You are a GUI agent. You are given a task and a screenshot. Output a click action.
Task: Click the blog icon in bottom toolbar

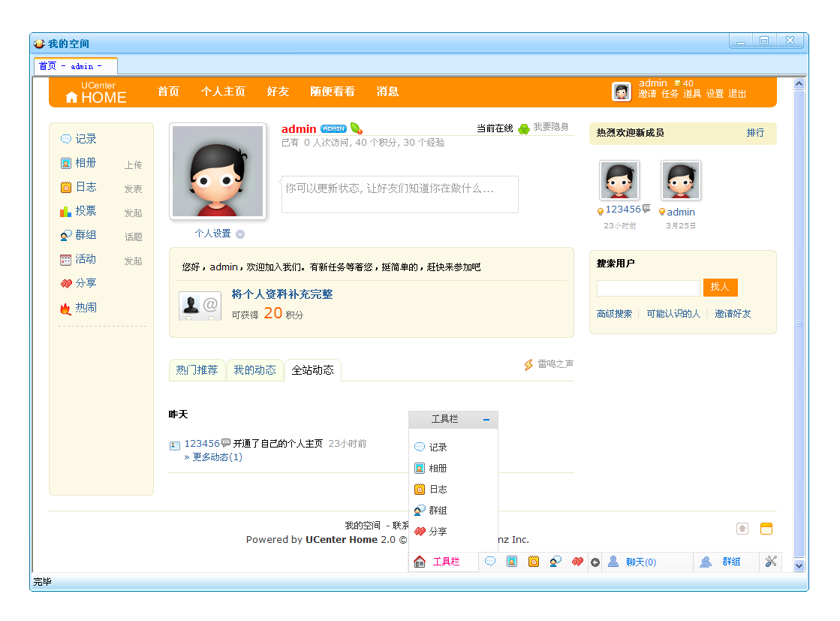(x=534, y=562)
